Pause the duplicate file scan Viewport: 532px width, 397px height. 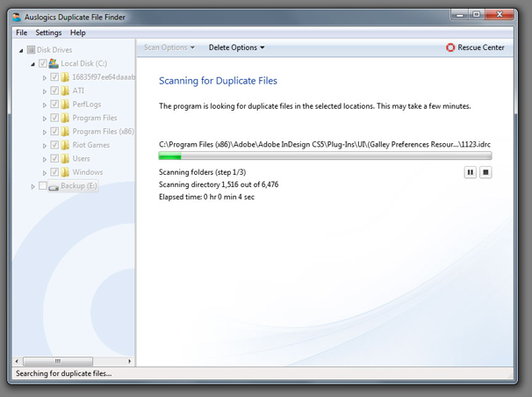471,173
